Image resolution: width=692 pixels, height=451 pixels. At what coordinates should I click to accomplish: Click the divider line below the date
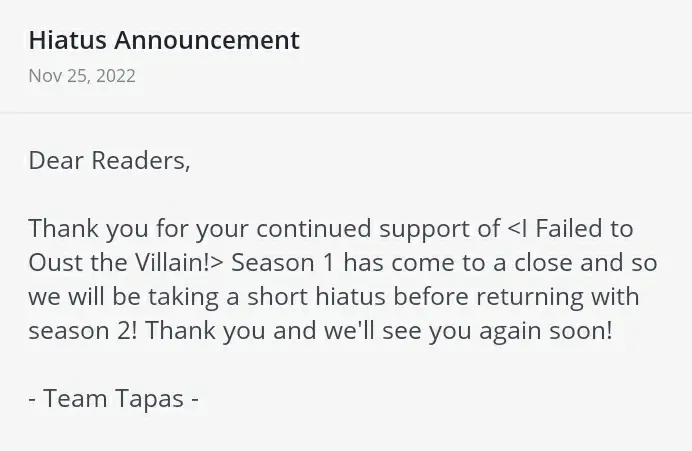[x=346, y=113]
